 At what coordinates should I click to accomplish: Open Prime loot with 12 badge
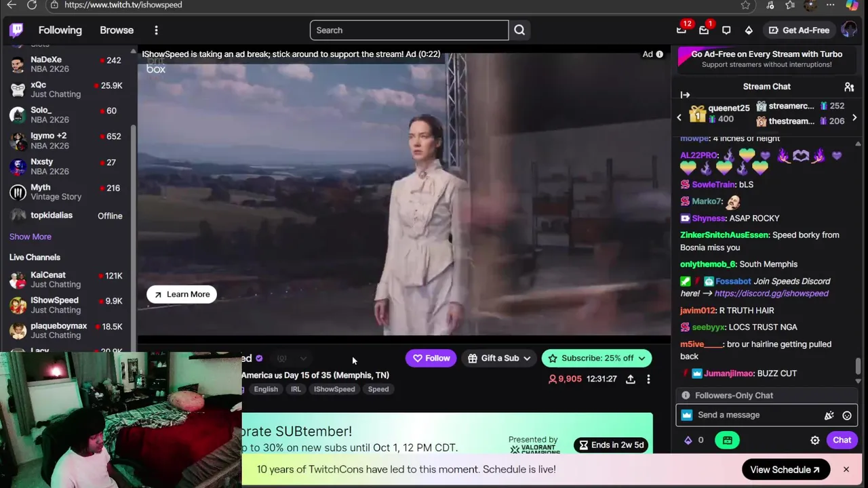(x=682, y=30)
